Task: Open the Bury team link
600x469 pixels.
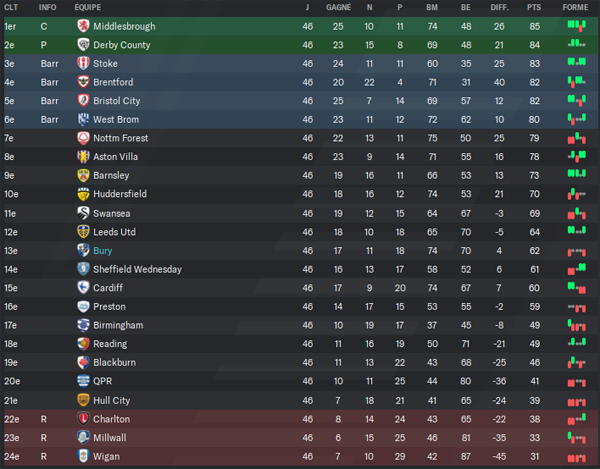Action: [x=103, y=251]
